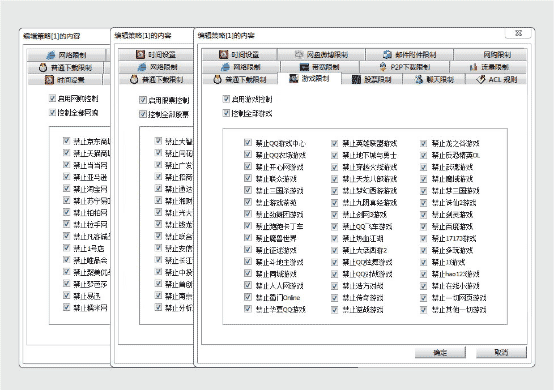Click the 带宽限制 tab icon
The image size is (554, 391).
pyautogui.click(x=304, y=67)
